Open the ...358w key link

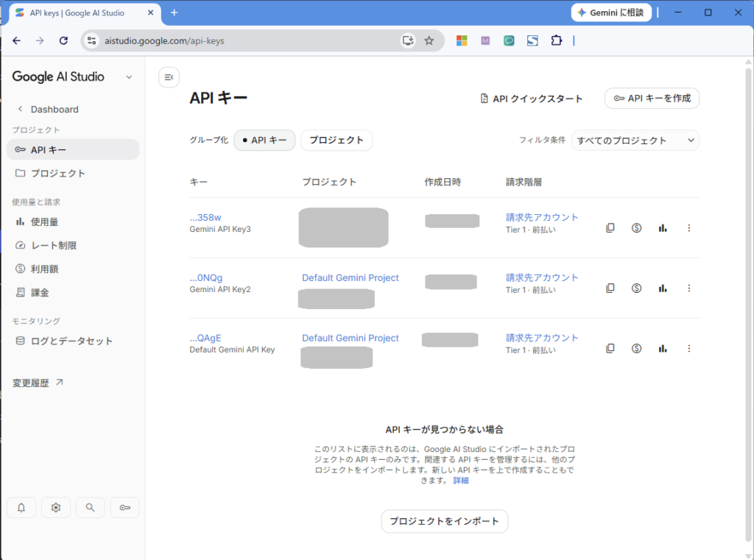[205, 217]
